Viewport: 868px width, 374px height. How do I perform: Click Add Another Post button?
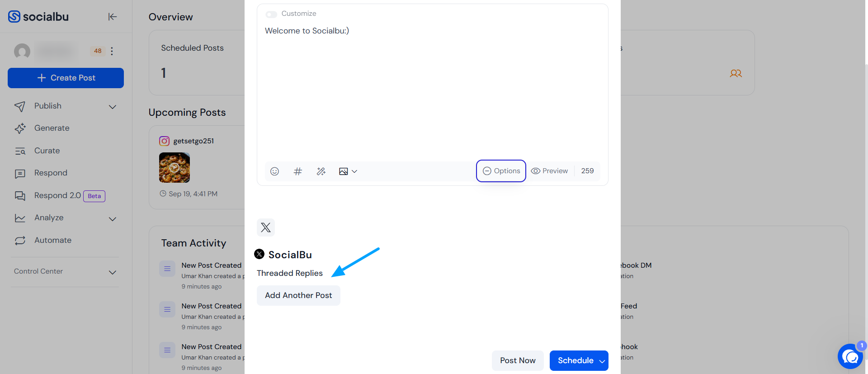(x=298, y=295)
